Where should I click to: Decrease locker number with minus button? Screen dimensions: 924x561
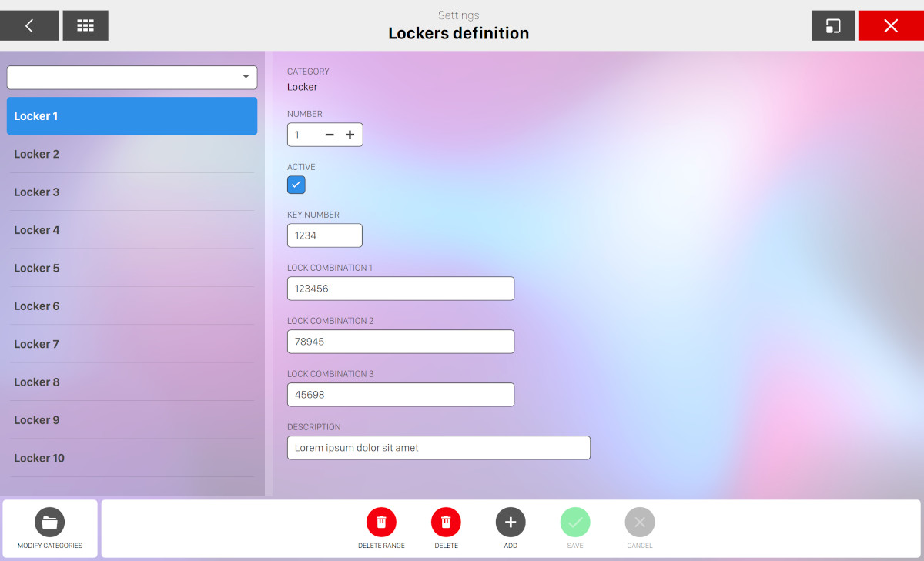330,135
